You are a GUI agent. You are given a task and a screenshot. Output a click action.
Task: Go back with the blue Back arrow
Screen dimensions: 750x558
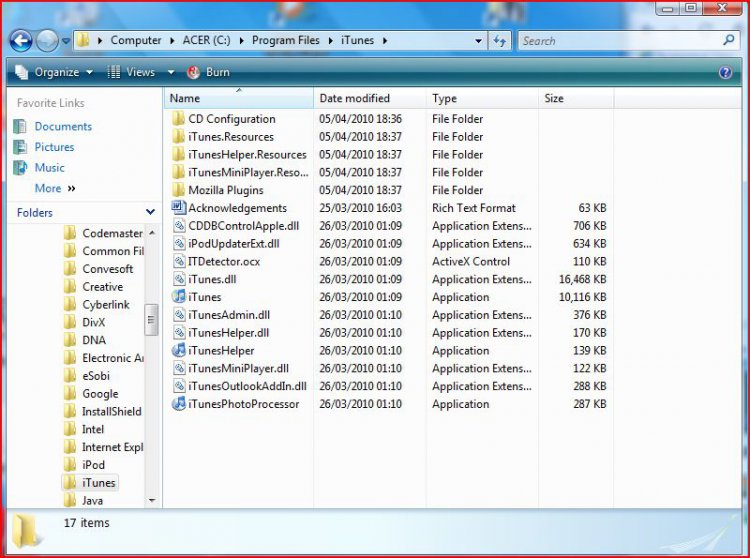[x=21, y=41]
